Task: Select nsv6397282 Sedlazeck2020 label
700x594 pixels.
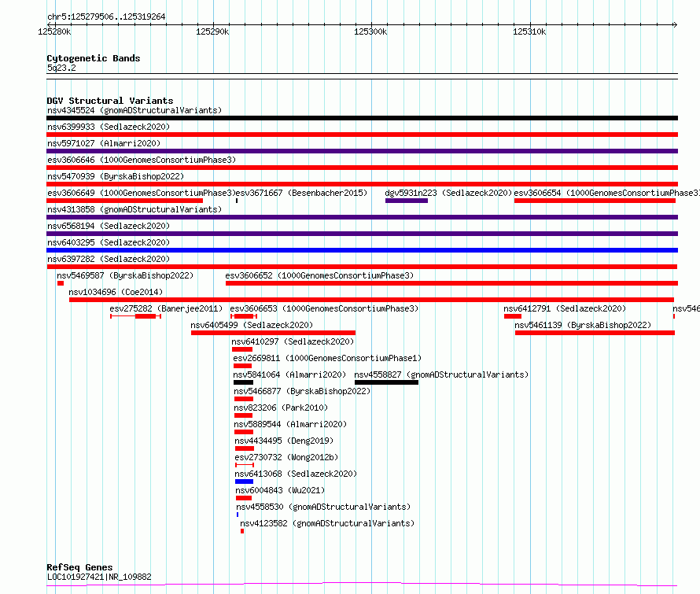Action: click(x=109, y=259)
